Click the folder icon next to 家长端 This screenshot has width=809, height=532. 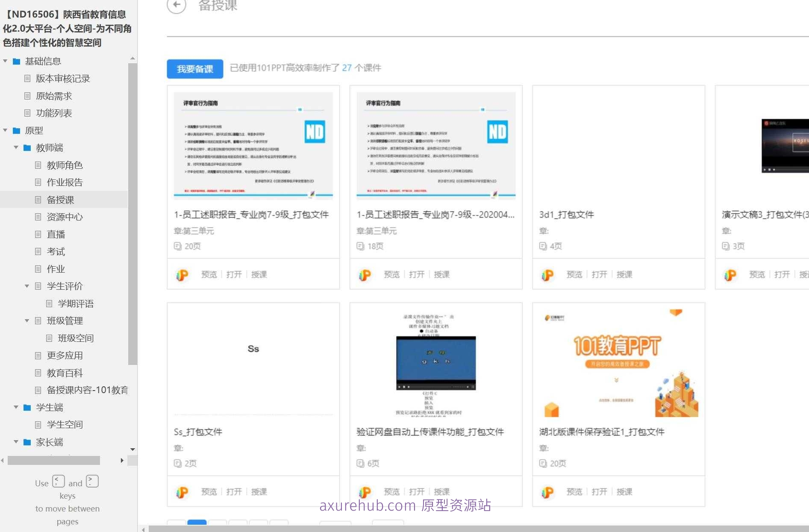pos(27,442)
